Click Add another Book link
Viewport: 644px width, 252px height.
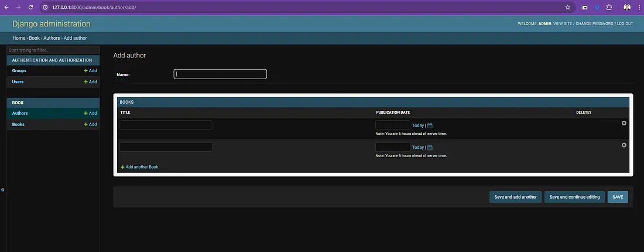142,167
